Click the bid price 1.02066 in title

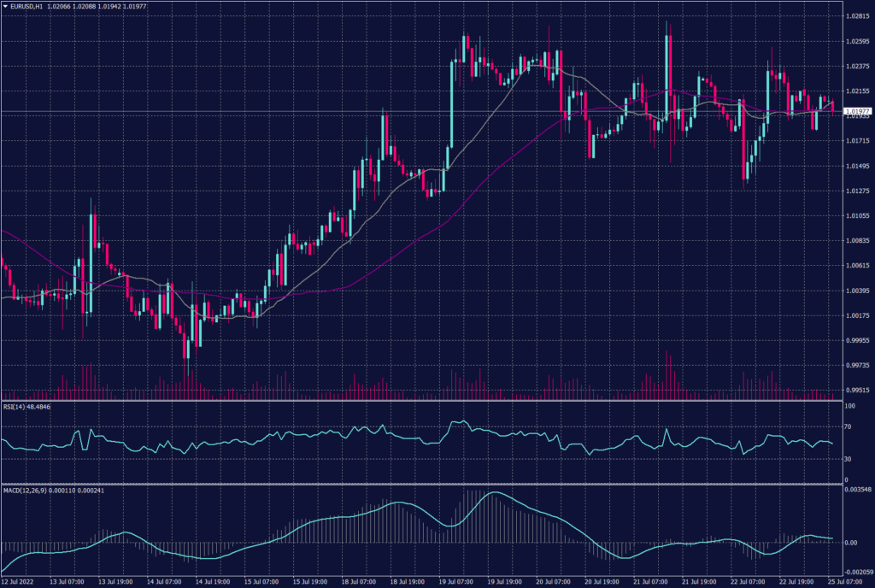(58, 7)
